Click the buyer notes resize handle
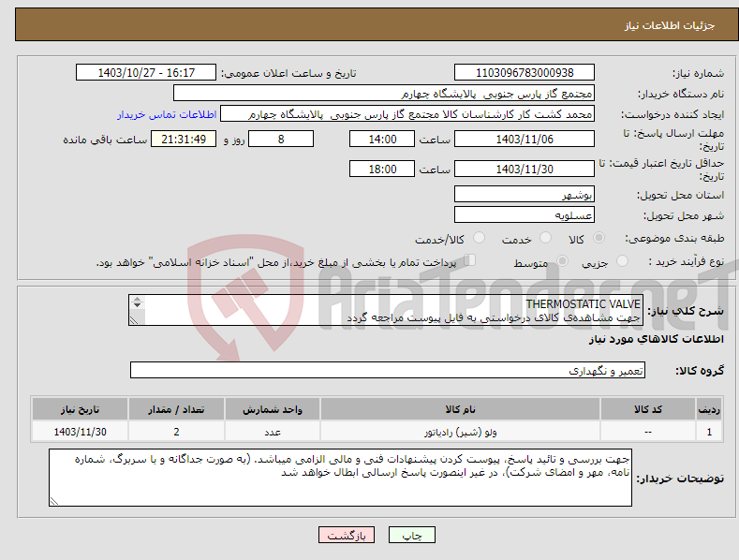739x560 pixels. [54, 502]
